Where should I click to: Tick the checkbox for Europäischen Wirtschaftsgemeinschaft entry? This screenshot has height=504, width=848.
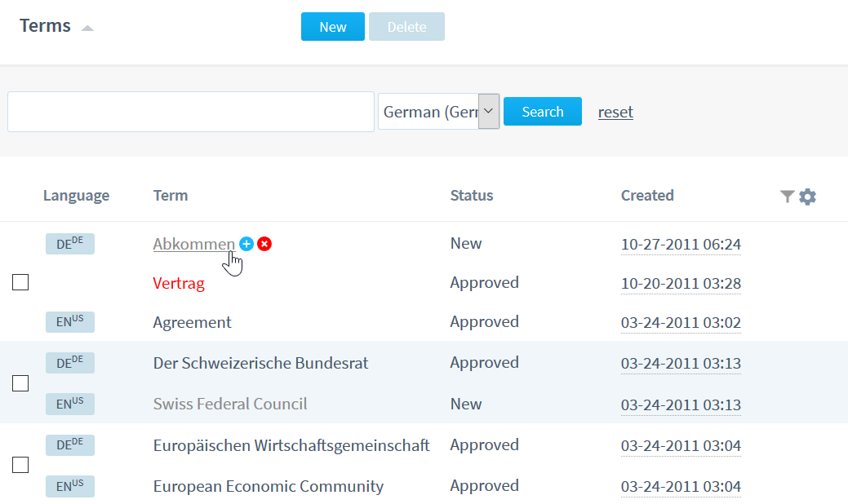pos(20,465)
